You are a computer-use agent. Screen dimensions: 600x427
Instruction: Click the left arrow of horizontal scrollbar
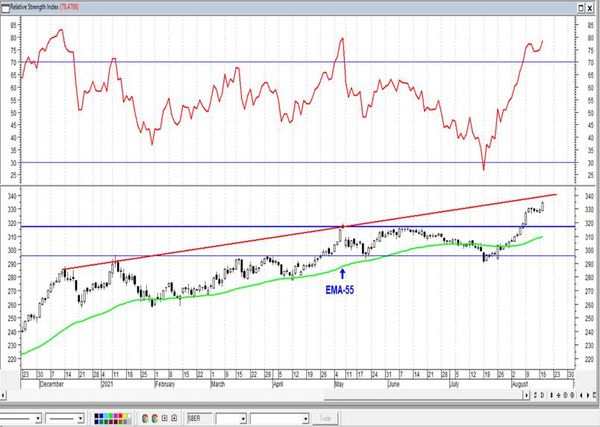click(3, 395)
